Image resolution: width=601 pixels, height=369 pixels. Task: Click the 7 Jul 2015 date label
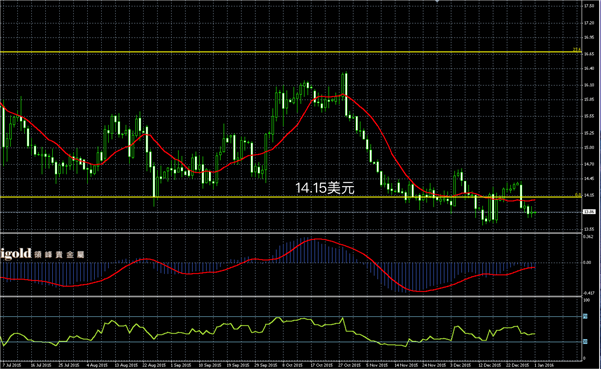[x=11, y=366]
